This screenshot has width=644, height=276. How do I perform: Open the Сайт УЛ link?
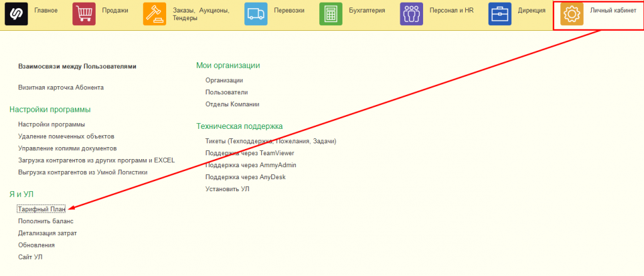pos(30,257)
